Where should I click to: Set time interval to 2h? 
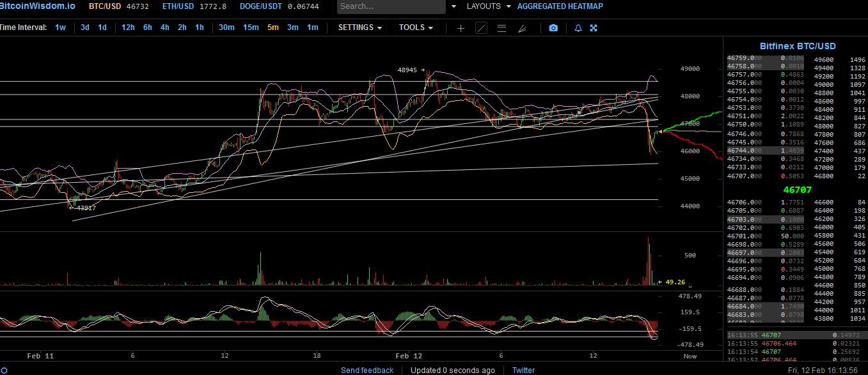tap(182, 27)
